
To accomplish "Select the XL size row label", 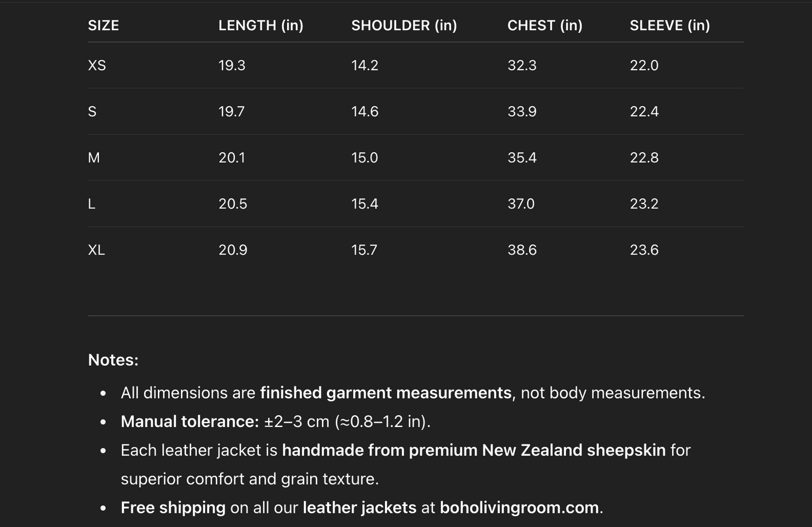I will pos(96,249).
